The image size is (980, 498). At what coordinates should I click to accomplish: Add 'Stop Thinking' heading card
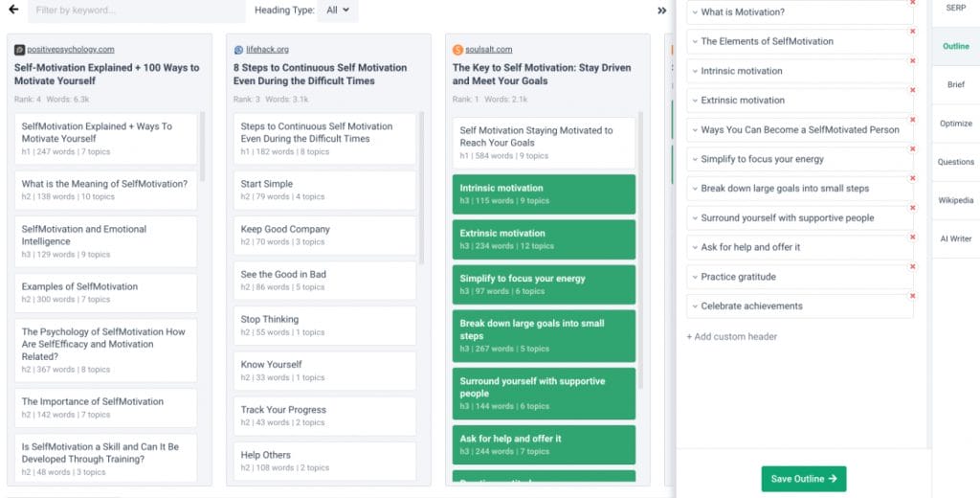(324, 326)
